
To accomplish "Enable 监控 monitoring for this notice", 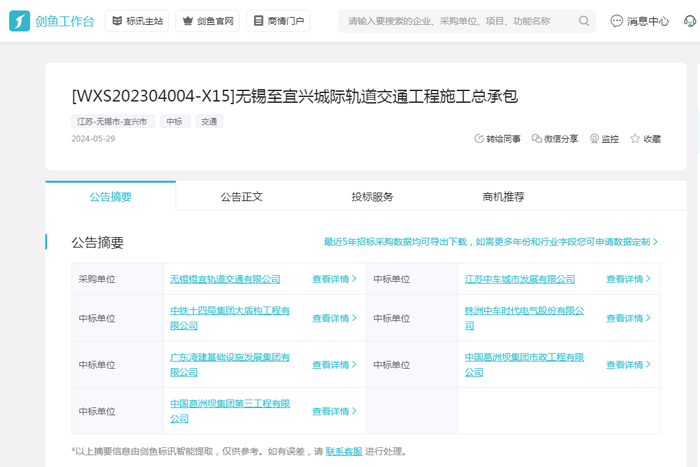I will coord(595,139).
